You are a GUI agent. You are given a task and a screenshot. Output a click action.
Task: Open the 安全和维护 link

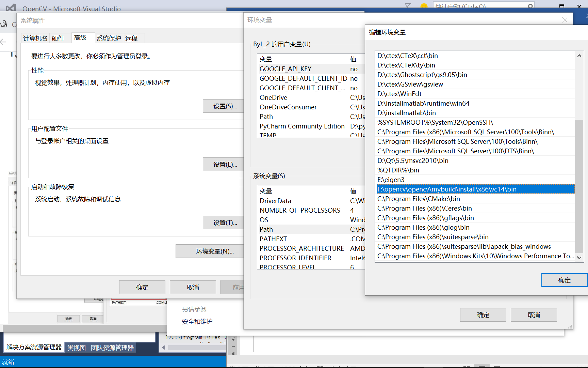pyautogui.click(x=197, y=321)
